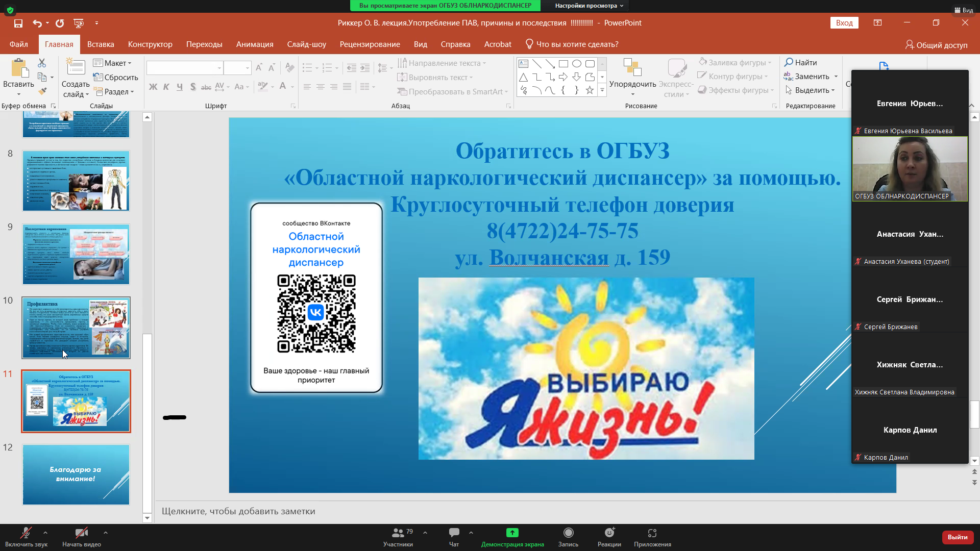This screenshot has height=551, width=980.
Task: Click the notes field (Щелкните, чтобы добавить заметки)
Action: coord(238,511)
